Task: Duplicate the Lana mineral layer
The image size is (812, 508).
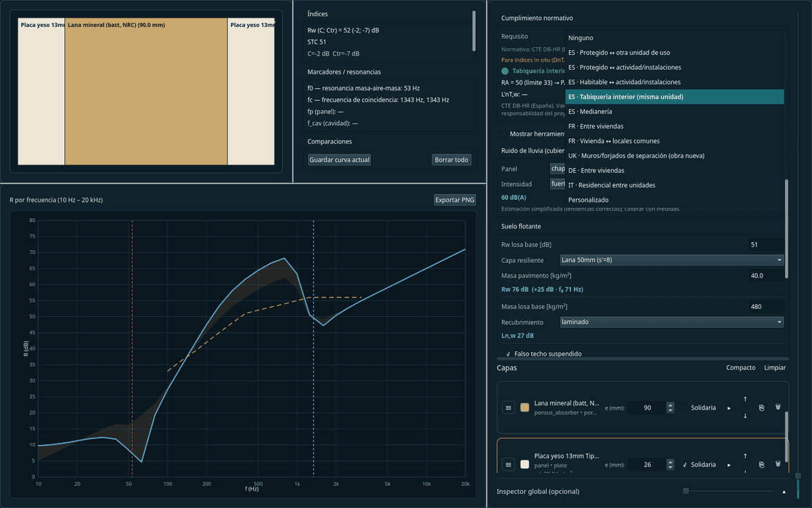Action: [762, 408]
